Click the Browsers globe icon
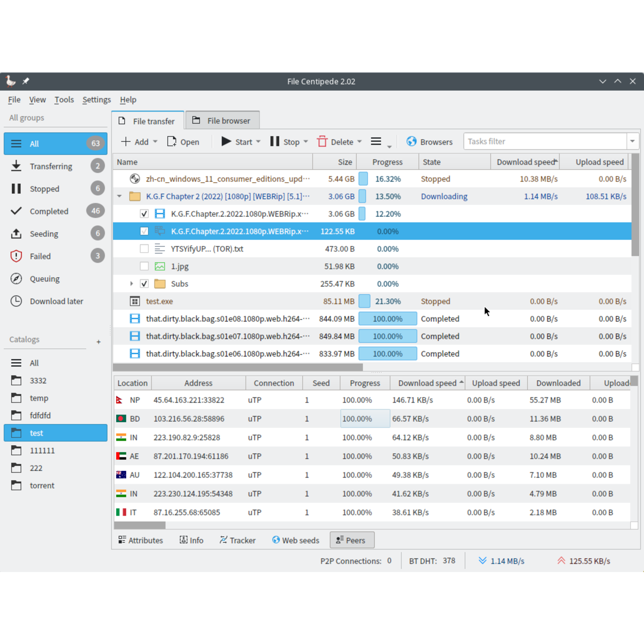644x644 pixels. point(412,142)
